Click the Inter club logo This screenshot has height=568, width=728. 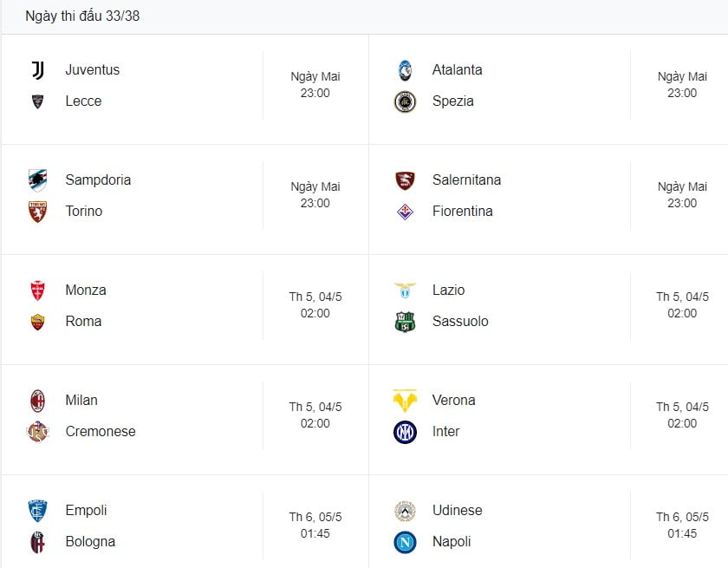[405, 432]
